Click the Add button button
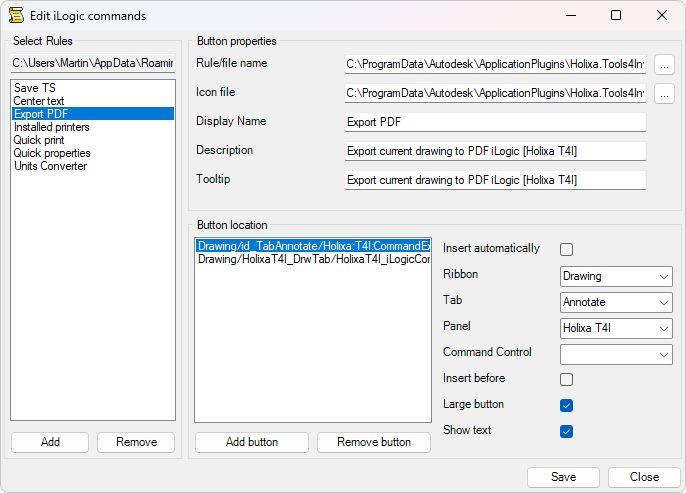 [x=252, y=442]
